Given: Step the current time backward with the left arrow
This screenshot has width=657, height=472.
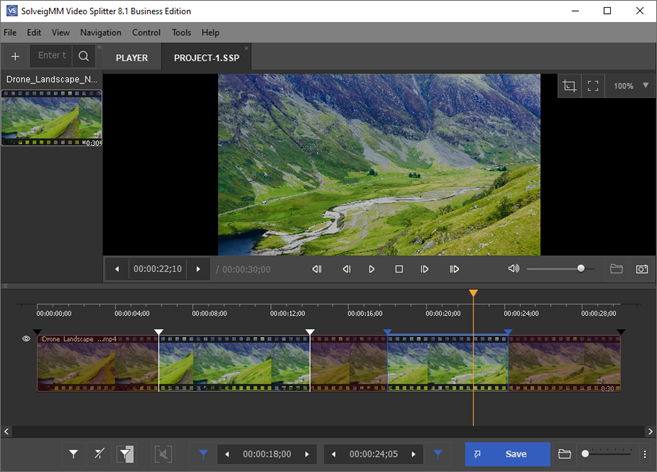Looking at the screenshot, I should click(117, 269).
